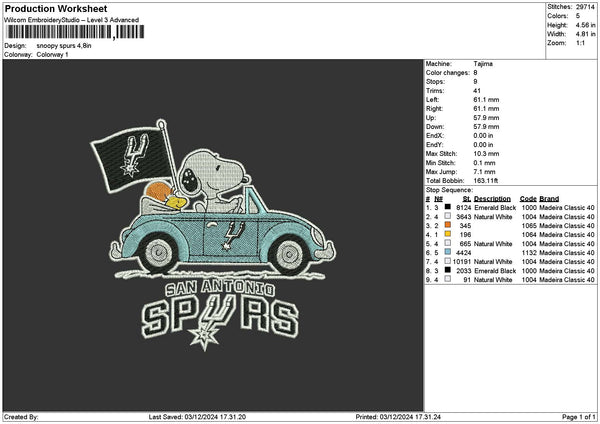Screen dimensions: 600x424
Task: Click the black swatch for stop 8 (2033 stitches)
Action: [447, 270]
